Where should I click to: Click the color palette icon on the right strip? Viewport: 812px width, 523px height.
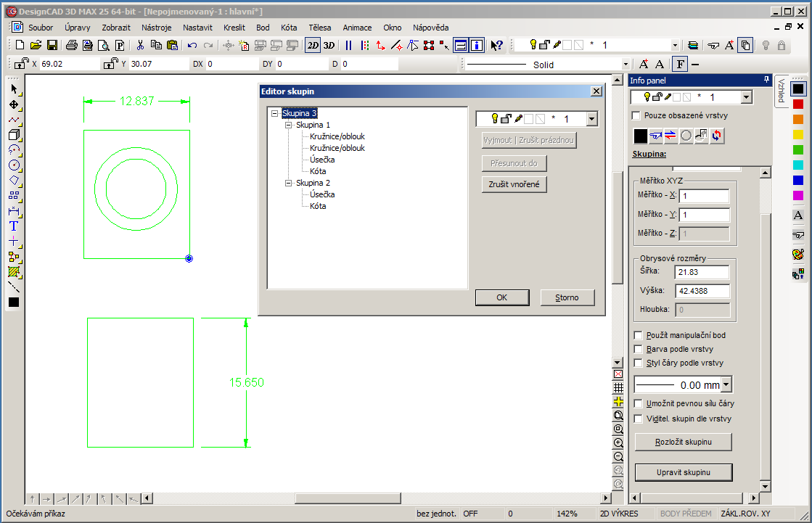click(x=798, y=255)
